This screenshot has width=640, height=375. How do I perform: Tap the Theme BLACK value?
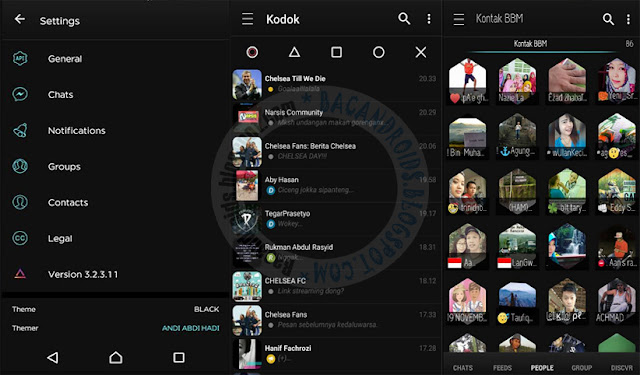coord(207,309)
